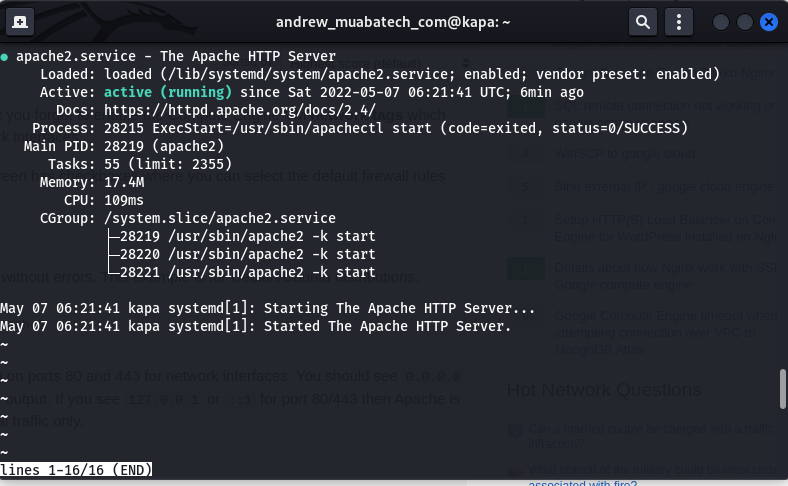788x486 pixels.
Task: Click the 'Memory: 17.4M' value
Action: pos(124,182)
